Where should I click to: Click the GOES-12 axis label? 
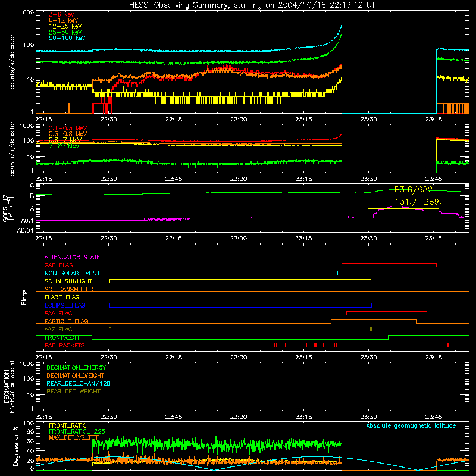(8, 208)
